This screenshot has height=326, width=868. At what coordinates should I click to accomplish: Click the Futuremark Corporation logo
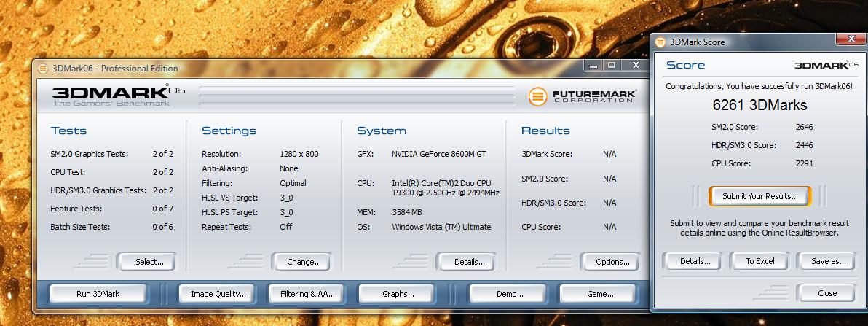(x=582, y=96)
